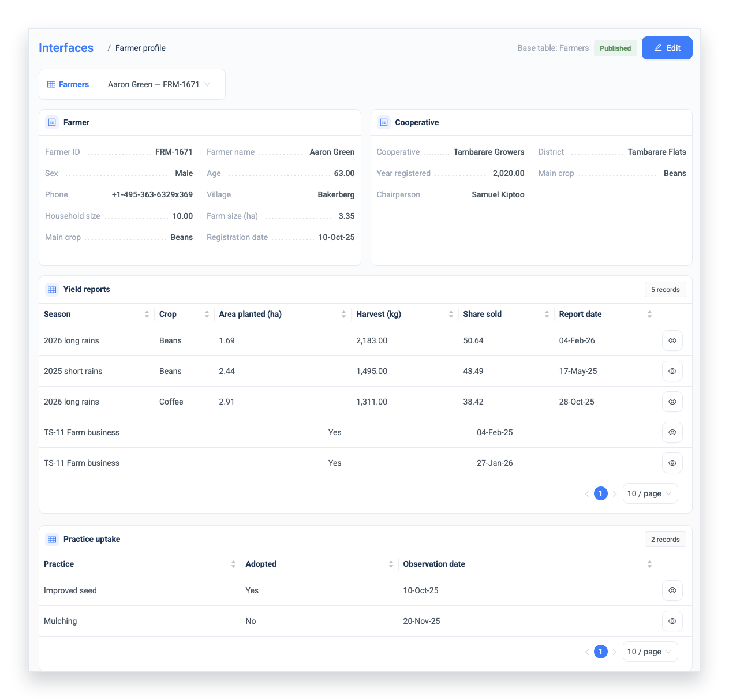Click the Farmer panel form icon
The image size is (729, 700).
52,122
